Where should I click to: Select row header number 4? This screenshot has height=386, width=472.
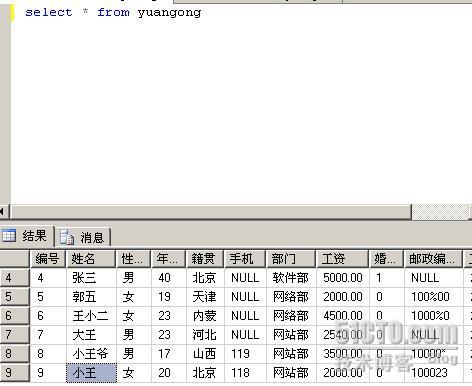tap(14, 278)
